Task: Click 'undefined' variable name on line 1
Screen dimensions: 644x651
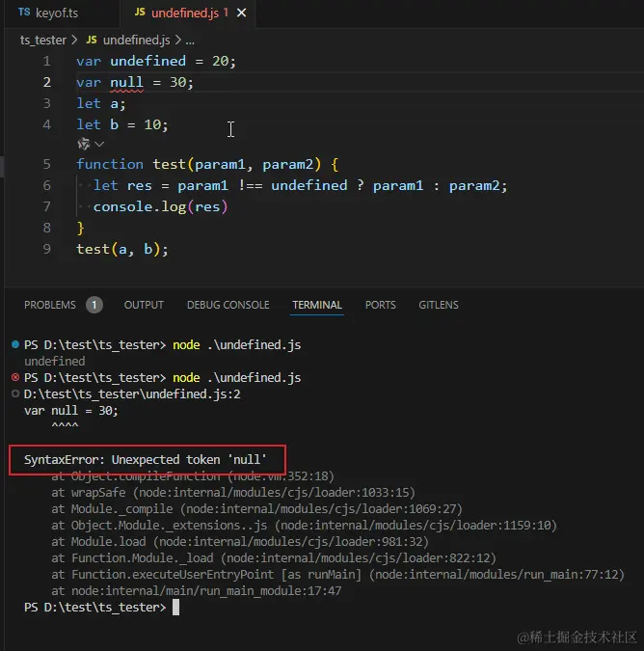Action: pos(148,61)
